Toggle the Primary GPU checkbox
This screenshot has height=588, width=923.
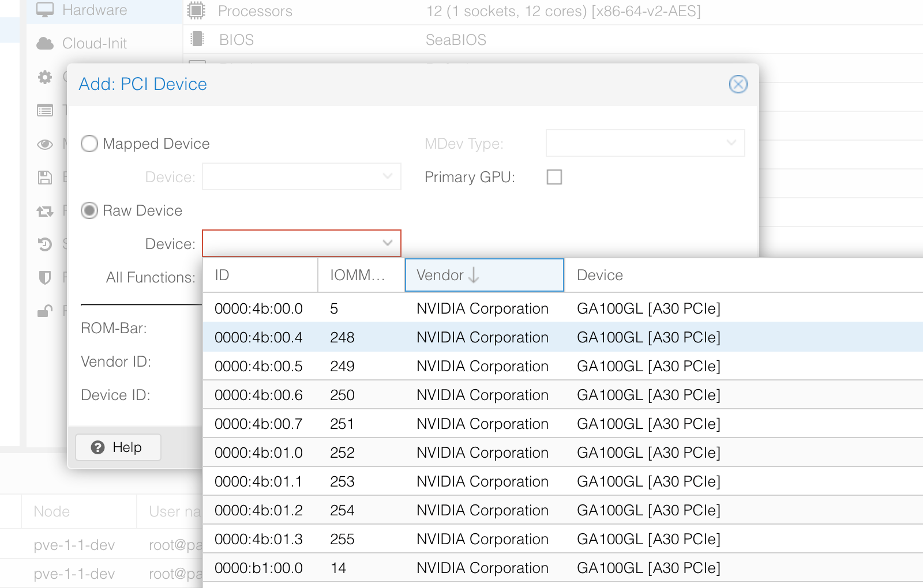(554, 177)
